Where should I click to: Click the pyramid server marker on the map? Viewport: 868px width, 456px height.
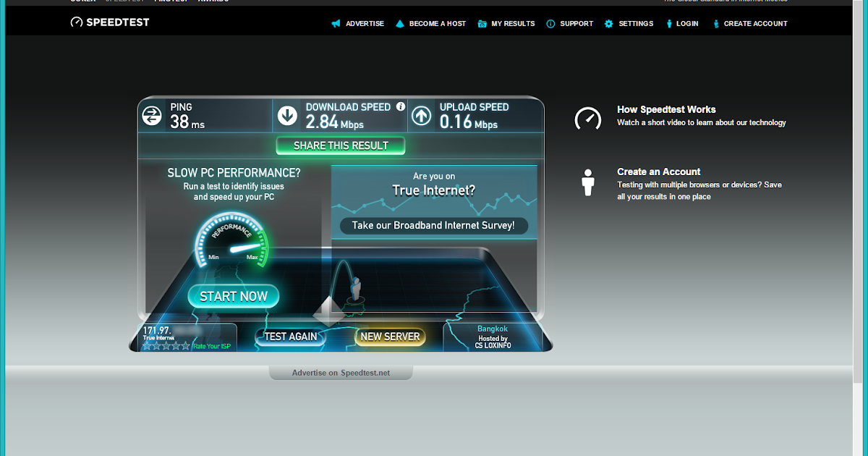tap(329, 312)
